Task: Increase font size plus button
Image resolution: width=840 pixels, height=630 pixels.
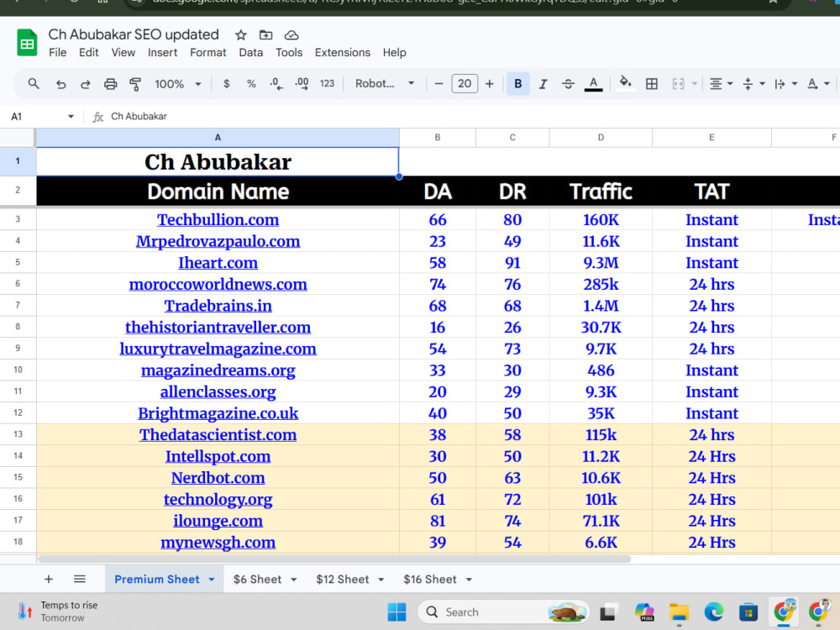Action: pos(489,83)
